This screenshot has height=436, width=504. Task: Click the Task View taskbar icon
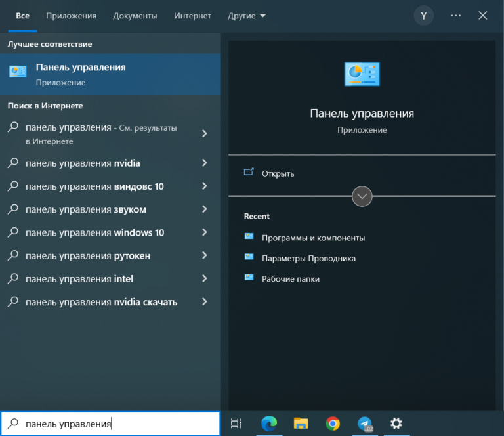237,424
